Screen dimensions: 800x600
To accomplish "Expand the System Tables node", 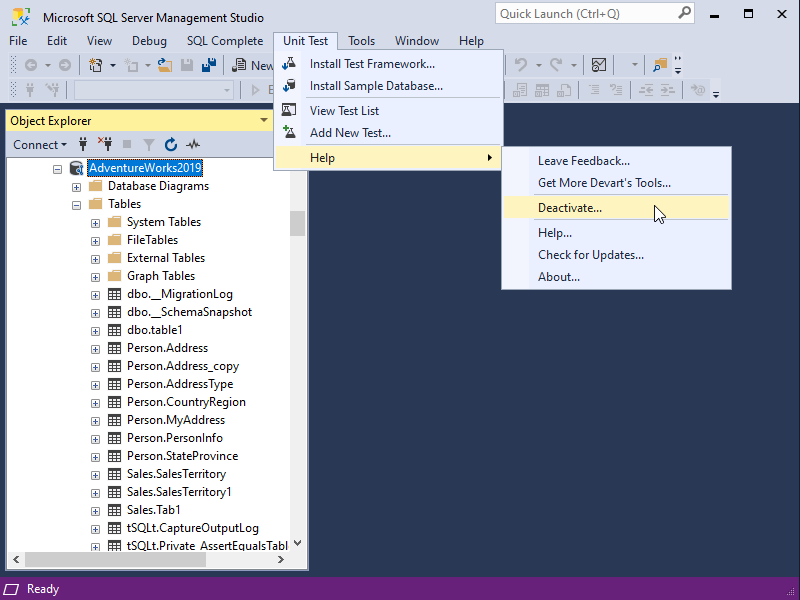I will coord(95,223).
